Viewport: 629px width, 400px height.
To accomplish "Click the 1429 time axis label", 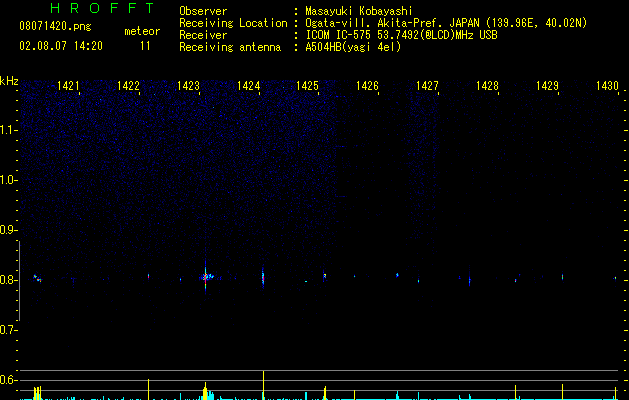I will (x=547, y=86).
